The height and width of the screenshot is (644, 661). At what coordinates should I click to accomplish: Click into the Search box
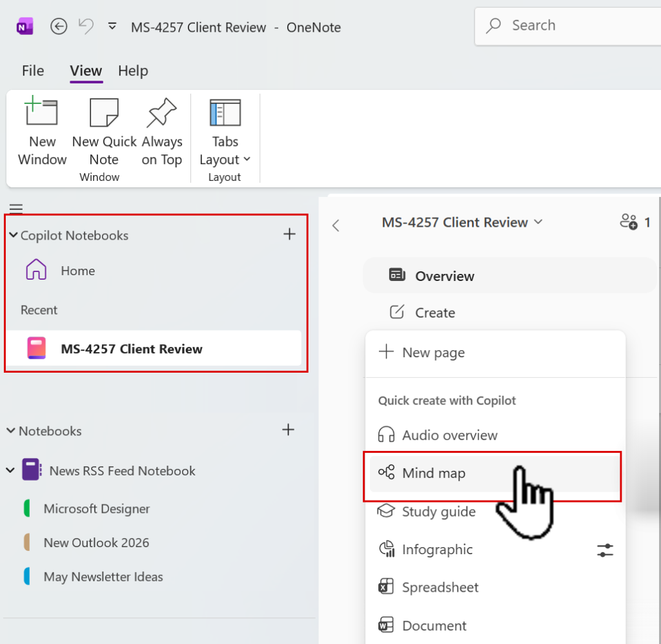pyautogui.click(x=567, y=26)
